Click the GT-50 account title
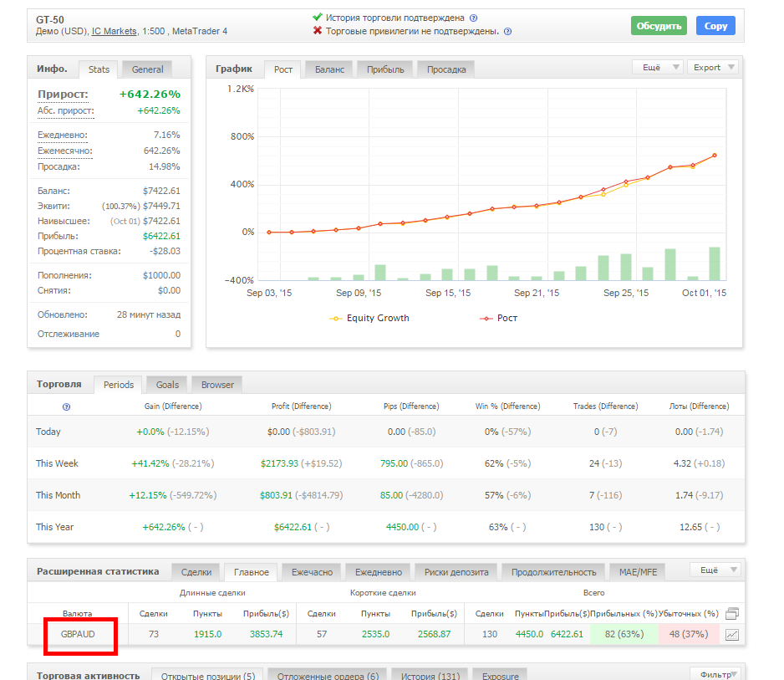 pos(50,20)
